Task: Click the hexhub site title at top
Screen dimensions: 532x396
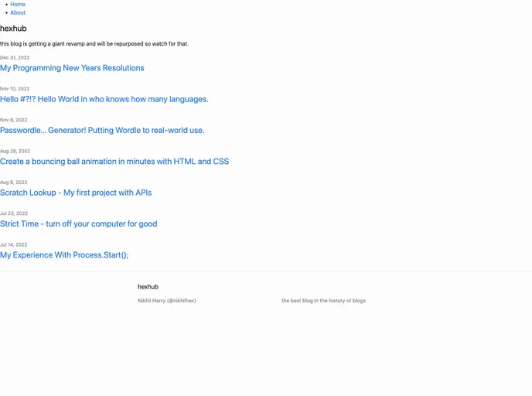Action: [13, 29]
